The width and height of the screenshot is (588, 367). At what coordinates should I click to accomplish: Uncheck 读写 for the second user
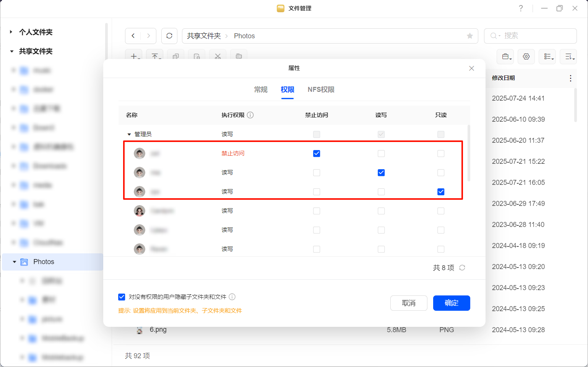tap(381, 173)
